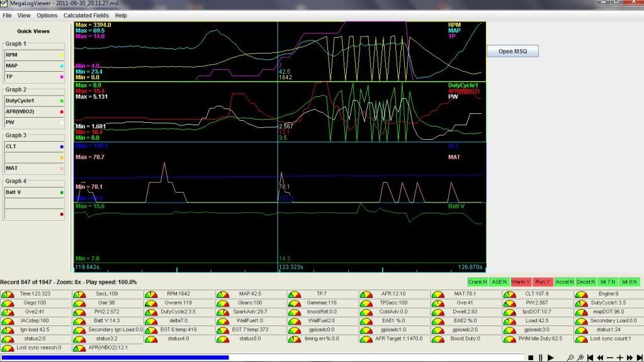
Task: Pause log playback
Action: coord(541,358)
